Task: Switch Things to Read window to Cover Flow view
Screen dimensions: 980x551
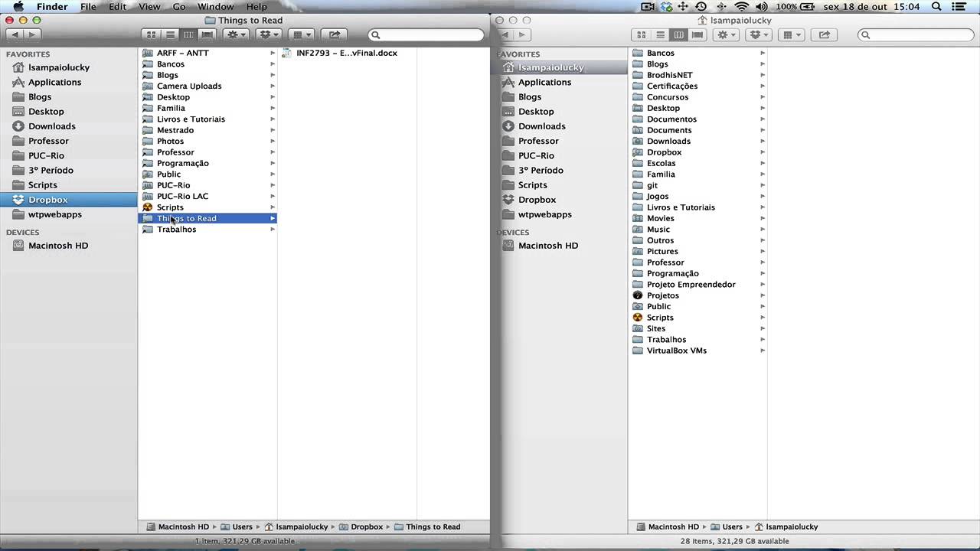Action: pyautogui.click(x=207, y=34)
